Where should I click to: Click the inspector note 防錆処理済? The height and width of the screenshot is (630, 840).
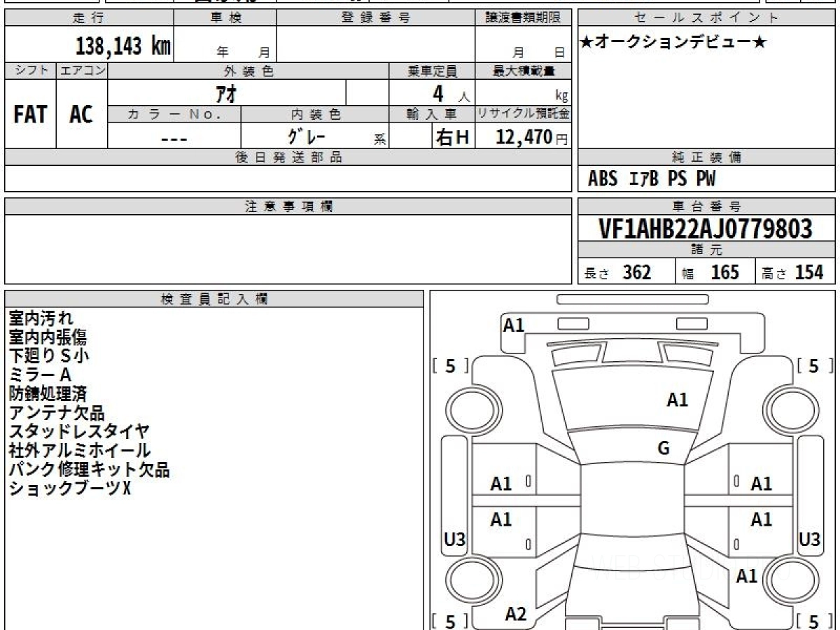click(48, 393)
